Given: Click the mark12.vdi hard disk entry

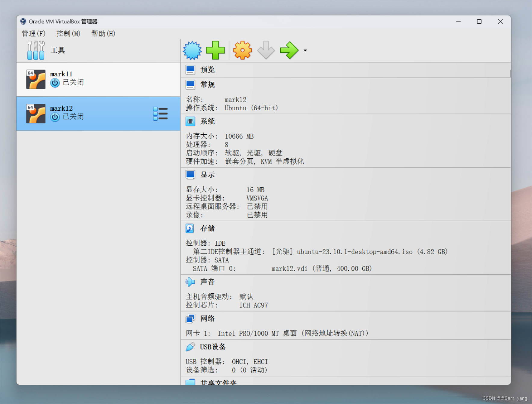Looking at the screenshot, I should coord(322,269).
